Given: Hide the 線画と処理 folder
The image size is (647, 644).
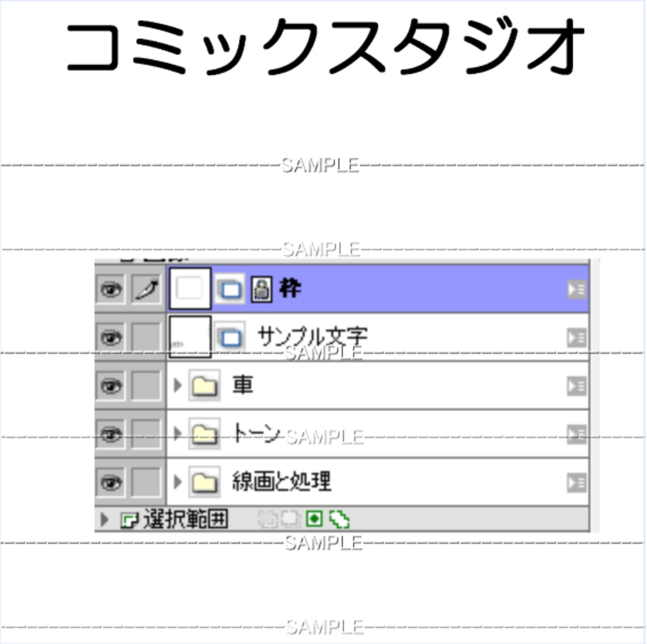Looking at the screenshot, I should 111,482.
